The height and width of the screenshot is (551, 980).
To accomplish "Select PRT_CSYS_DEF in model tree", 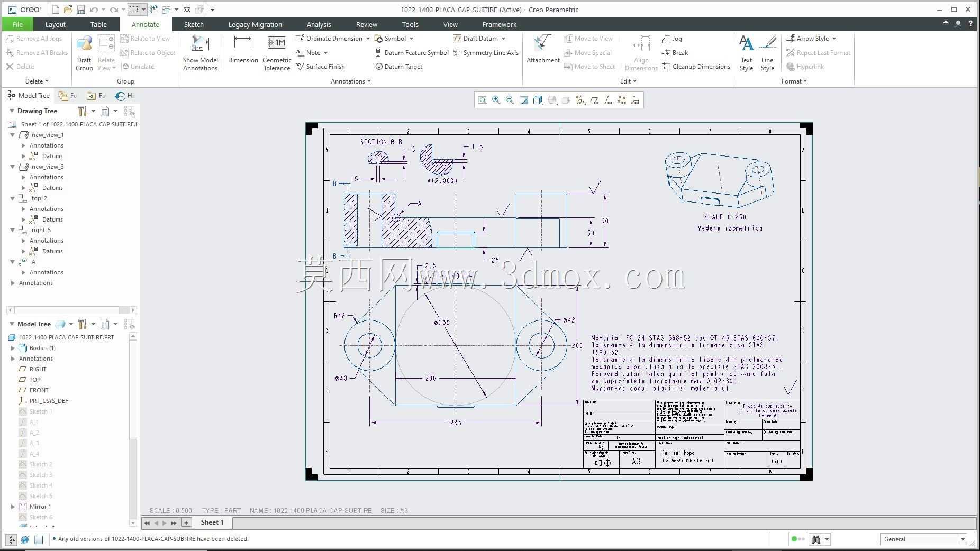I will point(49,401).
